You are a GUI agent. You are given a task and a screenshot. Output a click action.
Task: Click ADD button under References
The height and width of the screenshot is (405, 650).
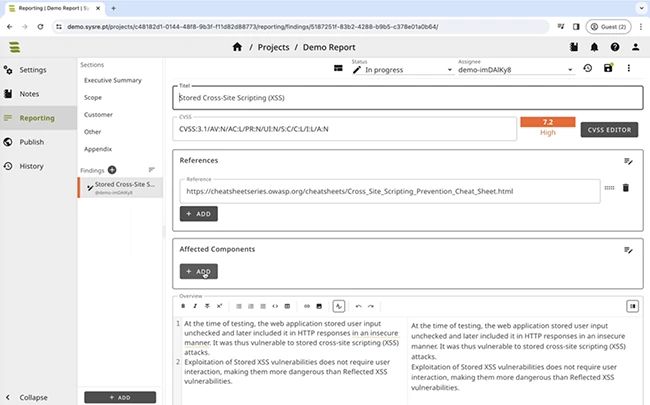[199, 214]
